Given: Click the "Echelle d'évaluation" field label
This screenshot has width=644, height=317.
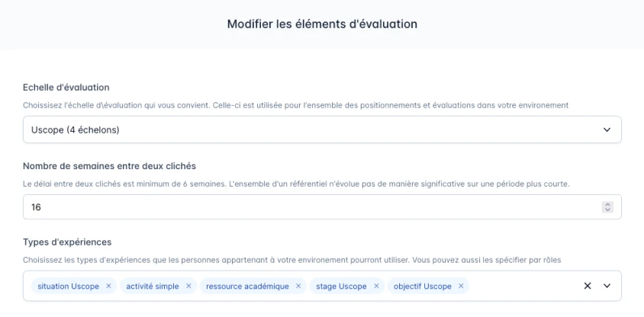Looking at the screenshot, I should coord(66,88).
